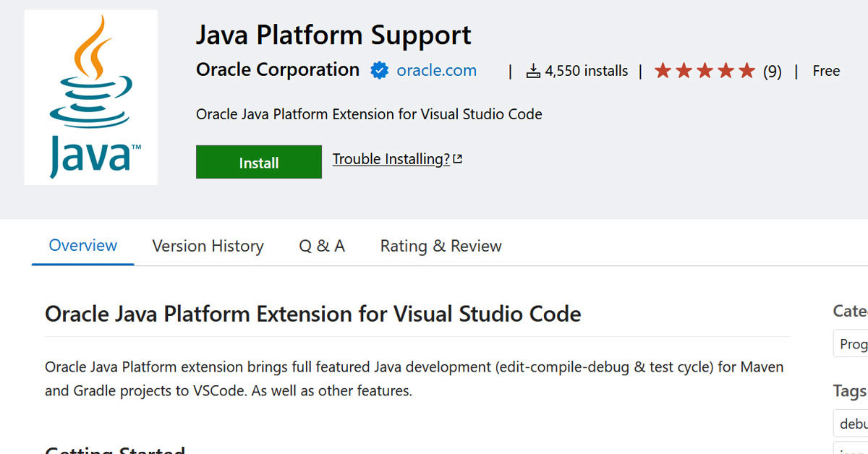The height and width of the screenshot is (454, 868).
Task: Click the blue verified publisher badge
Action: (x=379, y=71)
